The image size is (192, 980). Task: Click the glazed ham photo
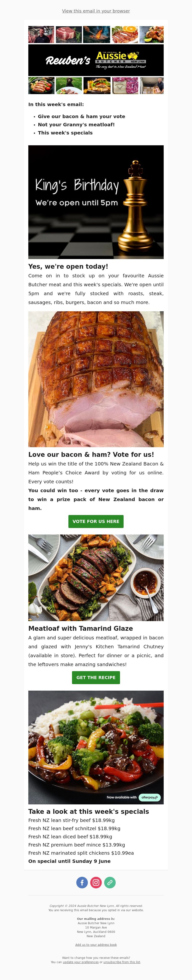click(x=96, y=379)
